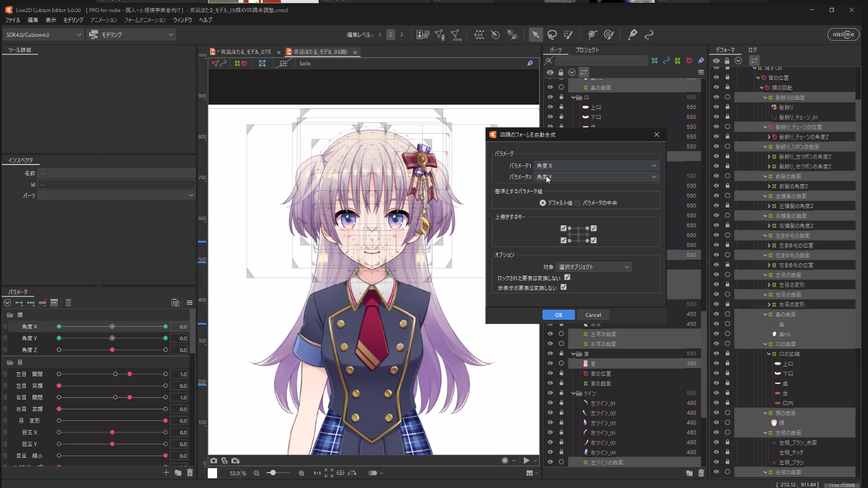The image size is (868, 488).
Task: Choose the brush selection tool
Action: (x=568, y=35)
